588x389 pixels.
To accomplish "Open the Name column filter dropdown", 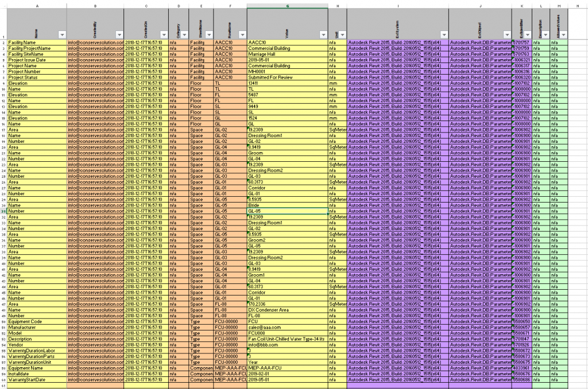I will (62, 34).
